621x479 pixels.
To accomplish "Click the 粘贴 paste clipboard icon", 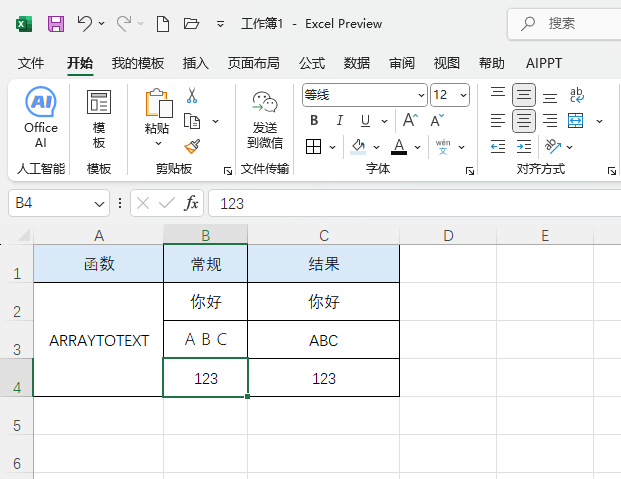I will [159, 103].
